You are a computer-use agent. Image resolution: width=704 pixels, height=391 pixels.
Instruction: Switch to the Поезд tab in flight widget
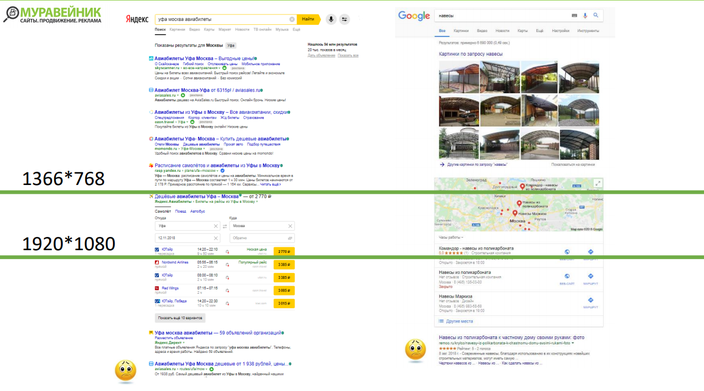click(180, 211)
